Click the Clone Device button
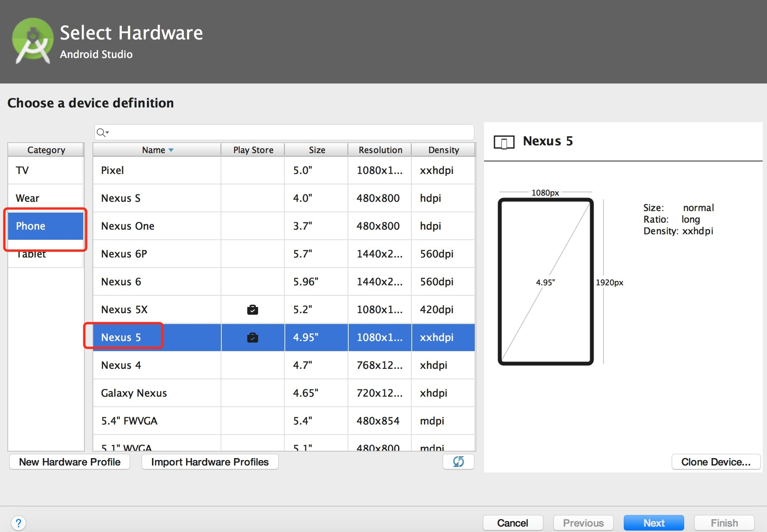This screenshot has width=767, height=532. [x=716, y=462]
